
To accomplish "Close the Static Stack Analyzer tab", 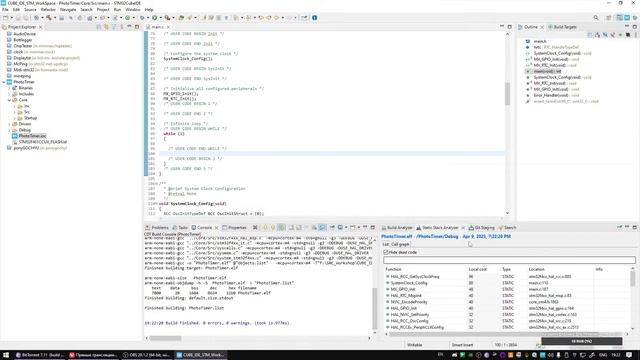I will tap(463, 227).
